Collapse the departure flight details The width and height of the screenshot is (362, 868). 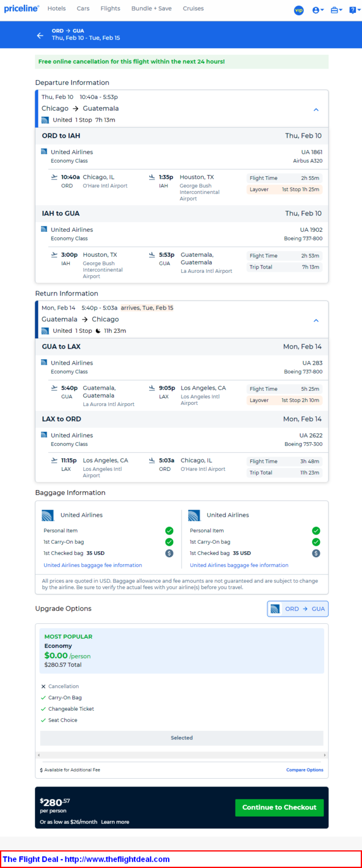pyautogui.click(x=316, y=109)
